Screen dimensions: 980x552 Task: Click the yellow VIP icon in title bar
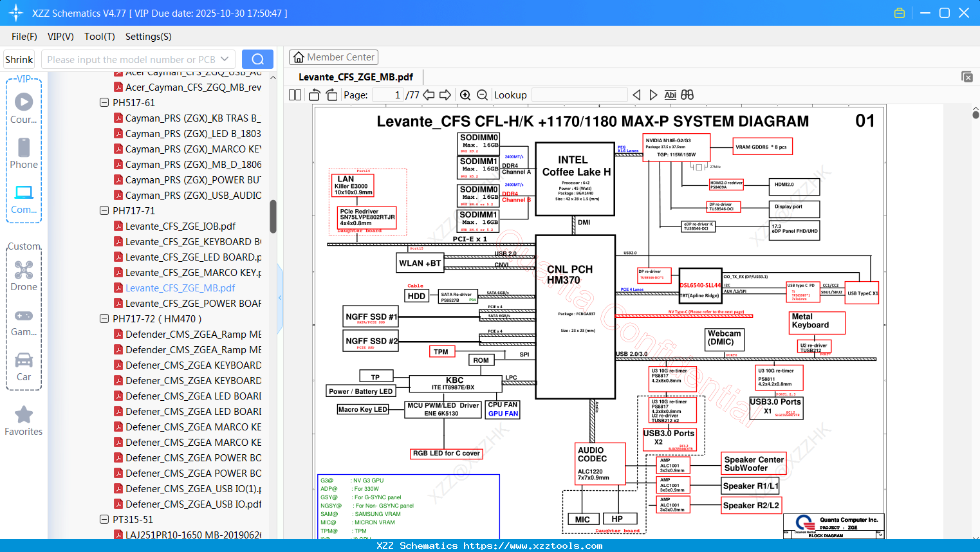pyautogui.click(x=900, y=13)
